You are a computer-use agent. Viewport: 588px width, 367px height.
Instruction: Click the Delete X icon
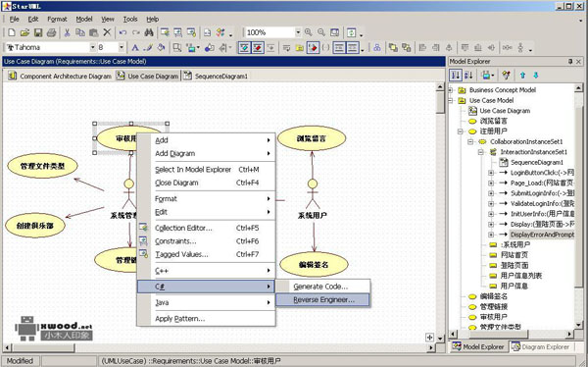107,32
